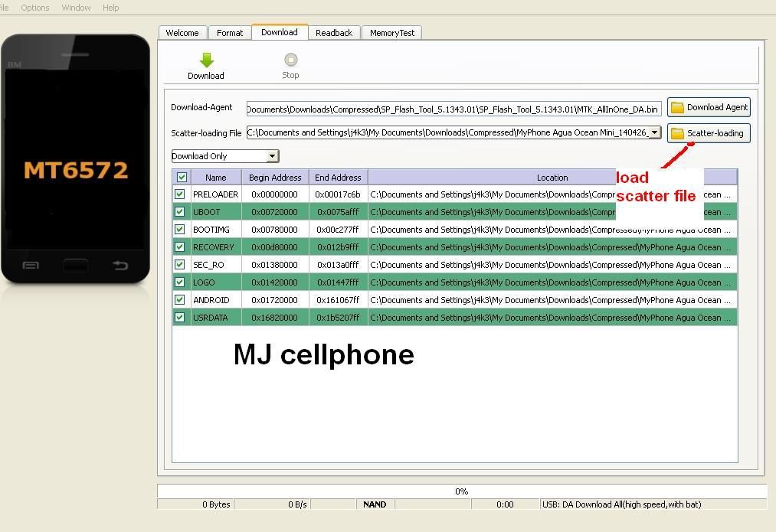Uncheck the PRELOADER partition checkbox
This screenshot has height=532, width=776.
180,194
